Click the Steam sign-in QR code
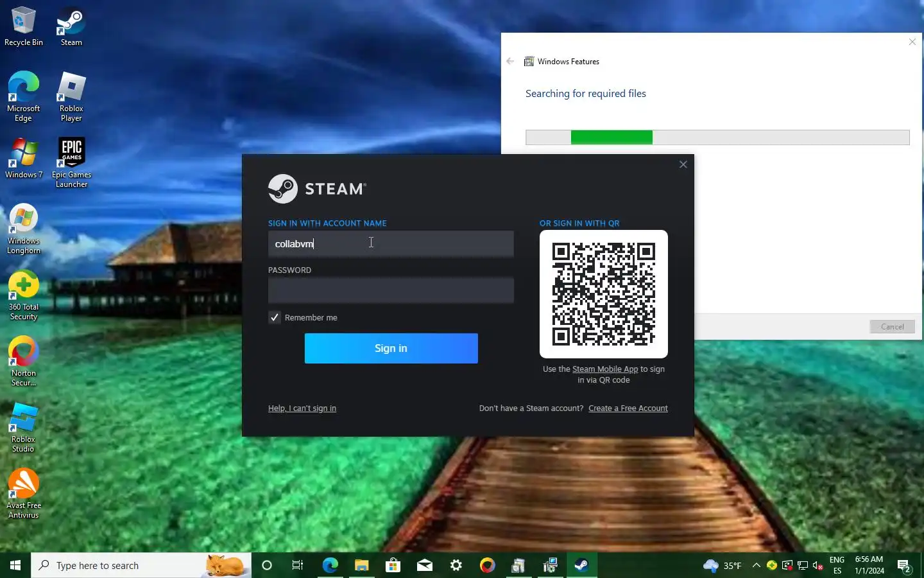 point(604,294)
